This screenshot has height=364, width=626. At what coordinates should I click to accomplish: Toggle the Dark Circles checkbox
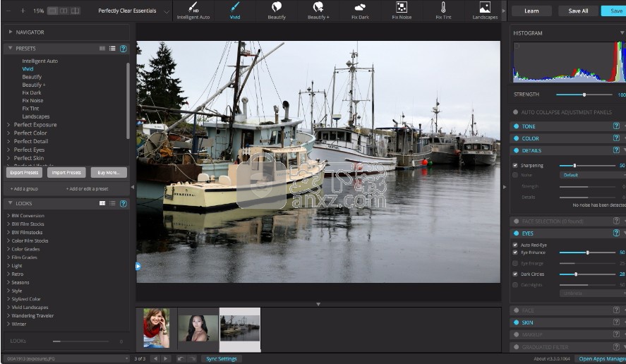515,274
